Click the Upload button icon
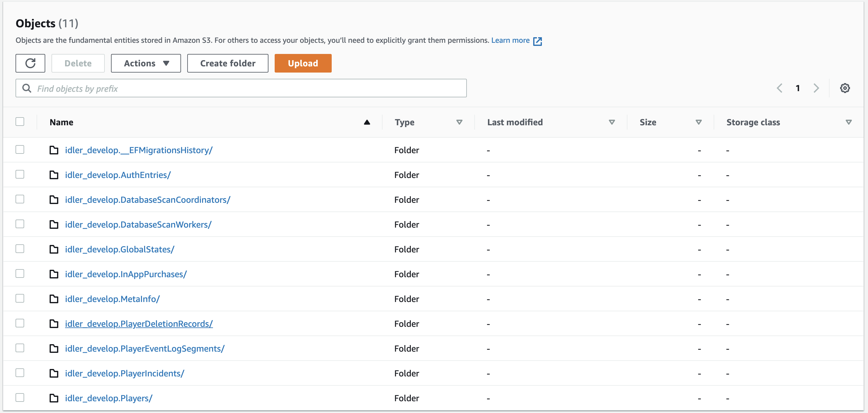Screen dimensions: 868x413 click(303, 63)
